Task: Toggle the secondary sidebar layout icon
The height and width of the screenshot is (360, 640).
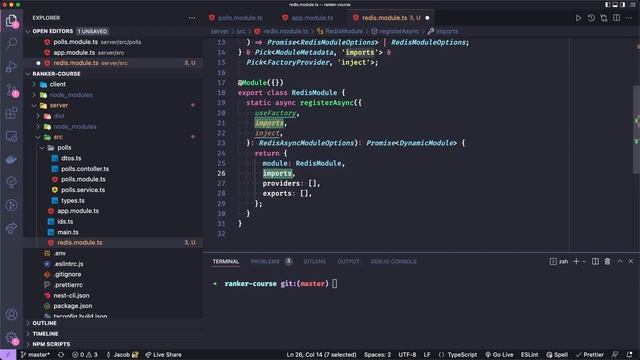Action: (x=622, y=4)
